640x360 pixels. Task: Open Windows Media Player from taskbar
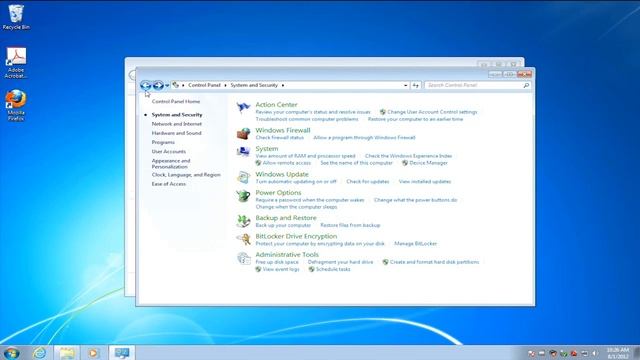[93, 353]
